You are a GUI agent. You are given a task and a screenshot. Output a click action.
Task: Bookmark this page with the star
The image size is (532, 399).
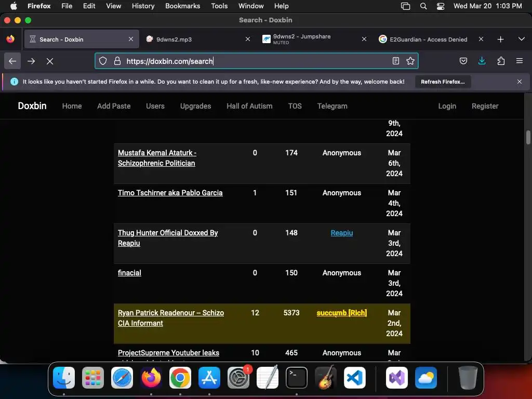pos(410,61)
